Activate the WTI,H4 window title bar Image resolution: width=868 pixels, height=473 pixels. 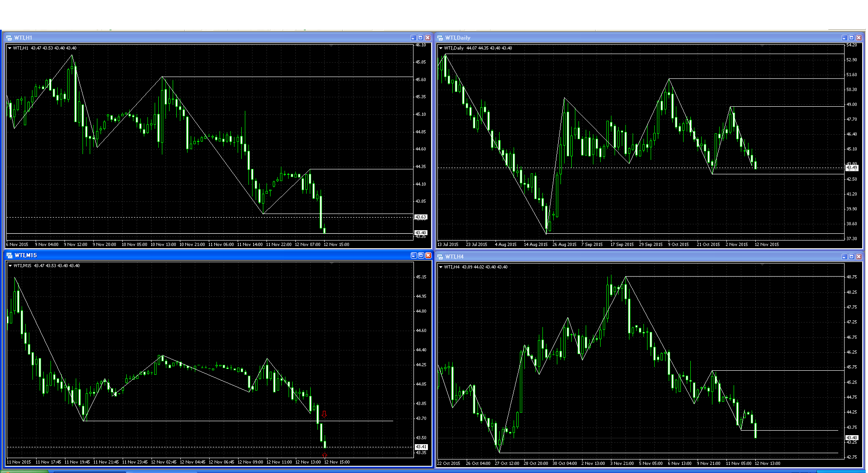pos(631,257)
